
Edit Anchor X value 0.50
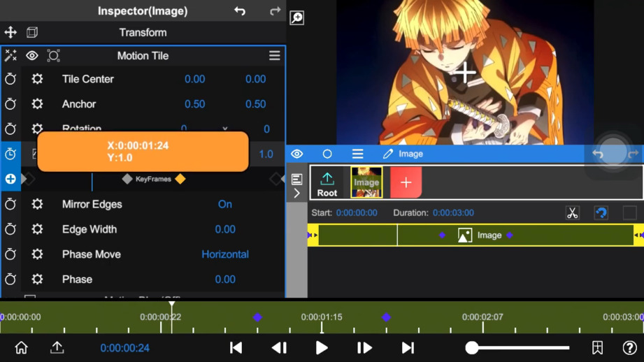[194, 104]
